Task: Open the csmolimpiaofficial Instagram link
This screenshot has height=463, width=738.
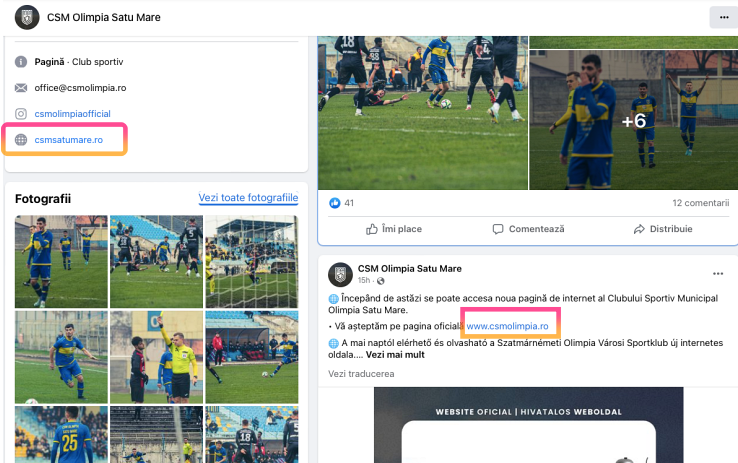Action: click(x=72, y=113)
